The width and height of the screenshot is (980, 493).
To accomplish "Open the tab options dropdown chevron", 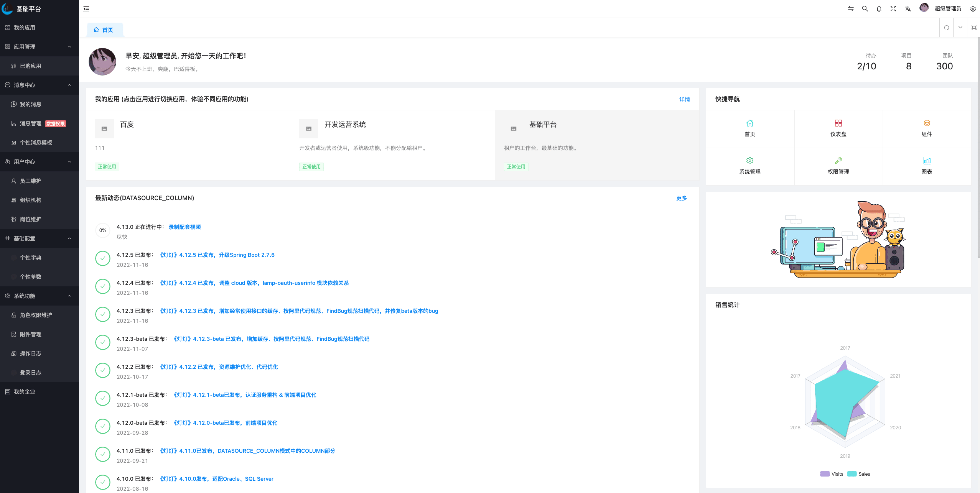I will (960, 27).
